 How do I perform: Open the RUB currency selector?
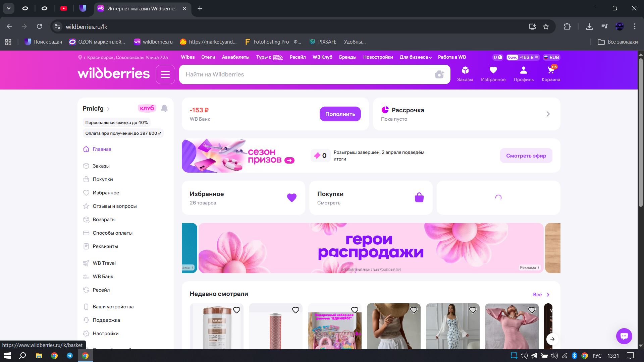pyautogui.click(x=551, y=57)
